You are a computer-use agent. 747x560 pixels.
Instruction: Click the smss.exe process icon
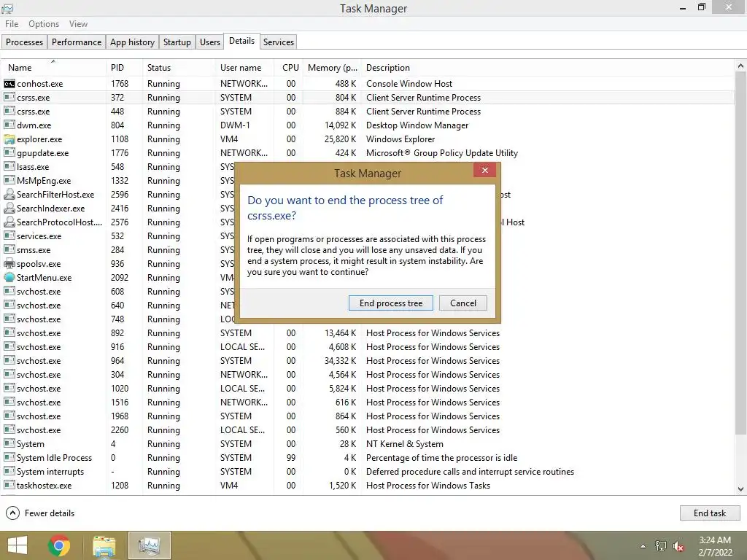pyautogui.click(x=9, y=249)
